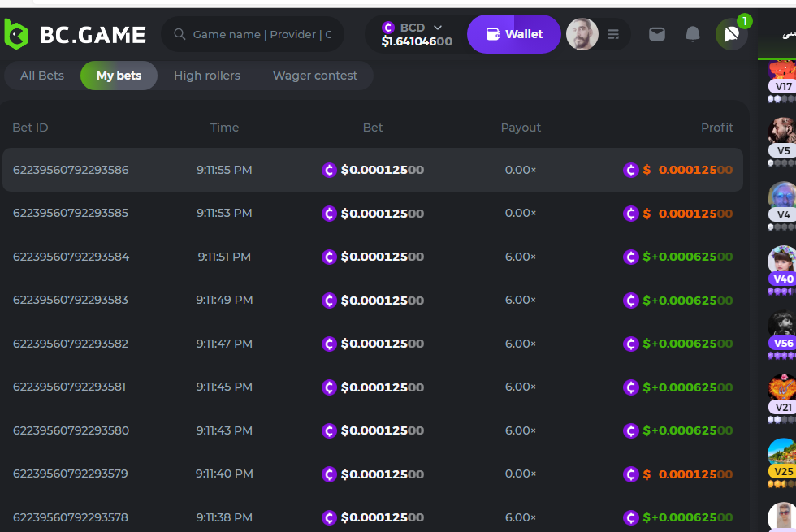Click the V17 chat user avatar
The height and width of the screenshot is (532, 796).
click(x=783, y=71)
